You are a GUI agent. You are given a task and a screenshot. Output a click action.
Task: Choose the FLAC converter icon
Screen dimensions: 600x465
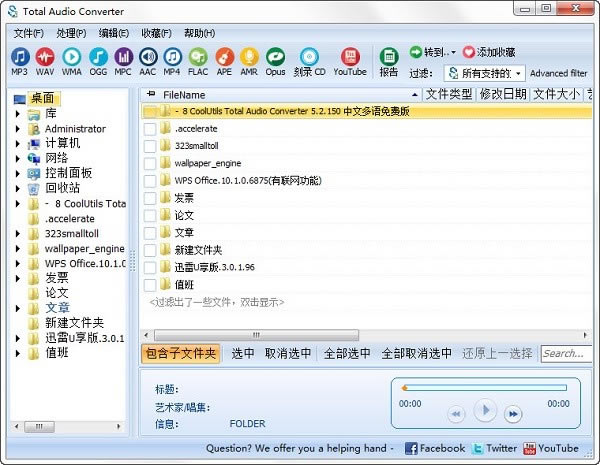[199, 60]
